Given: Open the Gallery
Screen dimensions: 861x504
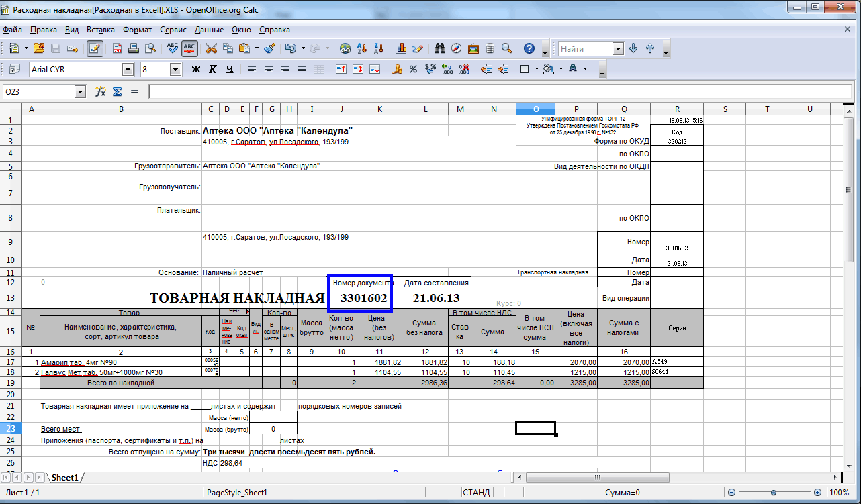Looking at the screenshot, I should 473,48.
